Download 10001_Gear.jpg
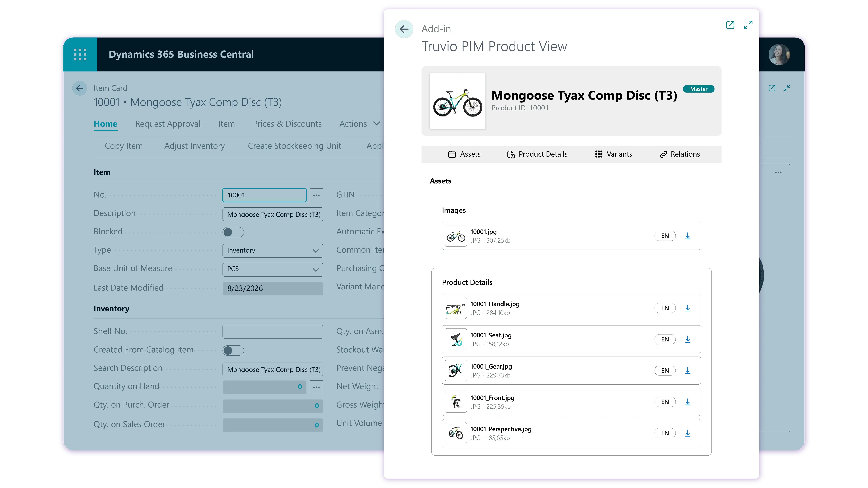 click(688, 371)
